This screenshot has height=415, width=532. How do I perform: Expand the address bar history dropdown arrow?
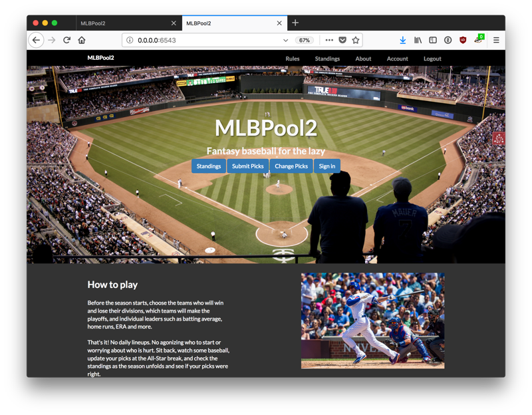[286, 40]
